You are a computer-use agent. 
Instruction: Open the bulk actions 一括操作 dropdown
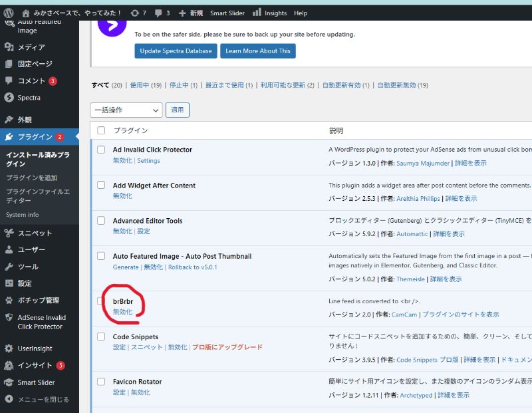(x=126, y=110)
